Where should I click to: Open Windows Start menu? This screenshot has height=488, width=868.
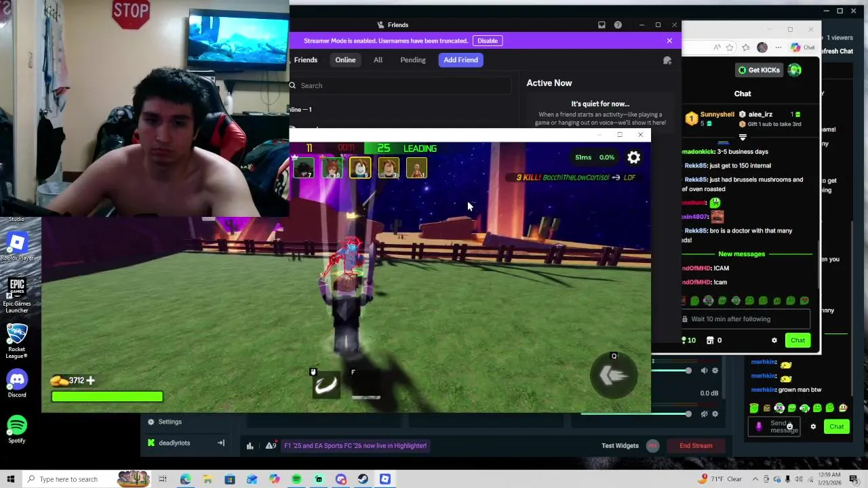[10, 479]
